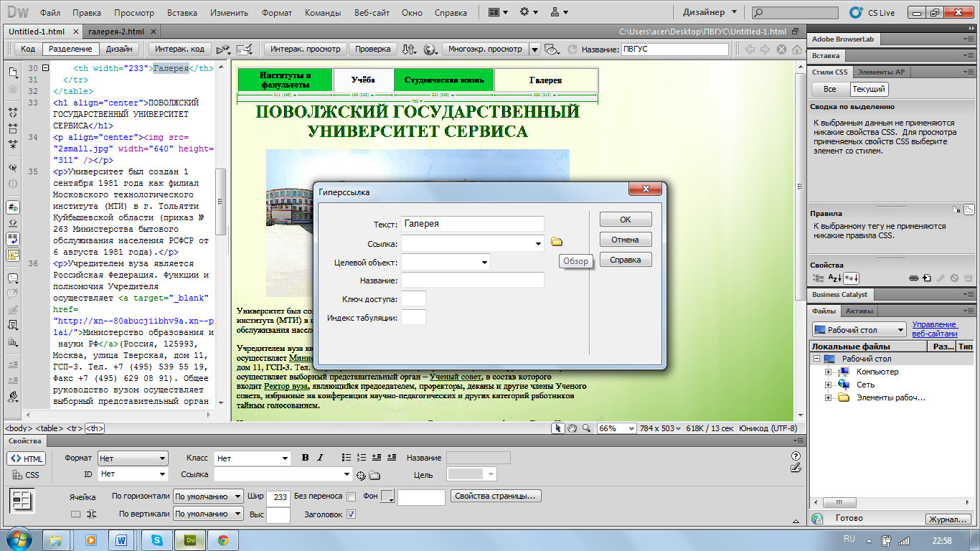This screenshot has width=980, height=551.
Task: Open the Управление веб-сайтами link
Action: (x=935, y=329)
